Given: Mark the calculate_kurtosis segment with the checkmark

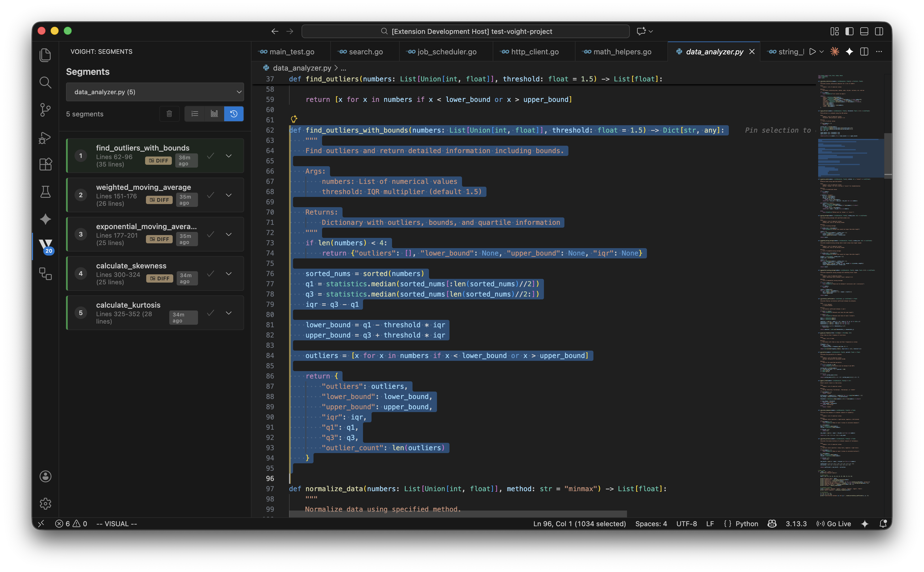Looking at the screenshot, I should click(211, 313).
